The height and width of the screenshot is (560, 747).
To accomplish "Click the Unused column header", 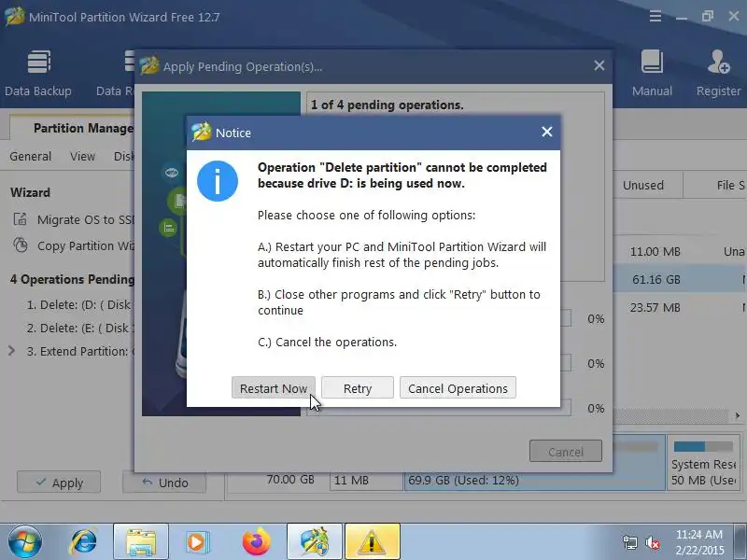I will [643, 185].
